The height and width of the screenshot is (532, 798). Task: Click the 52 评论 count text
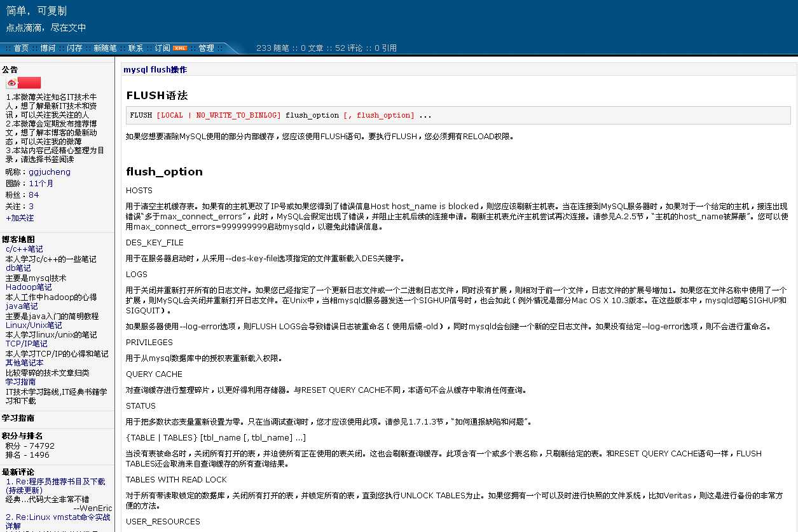[348, 48]
